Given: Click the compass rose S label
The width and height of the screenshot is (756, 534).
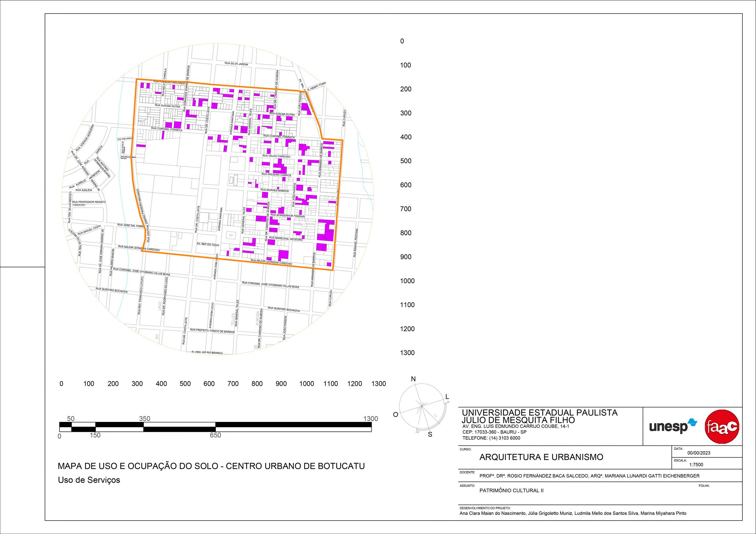Looking at the screenshot, I should (430, 435).
